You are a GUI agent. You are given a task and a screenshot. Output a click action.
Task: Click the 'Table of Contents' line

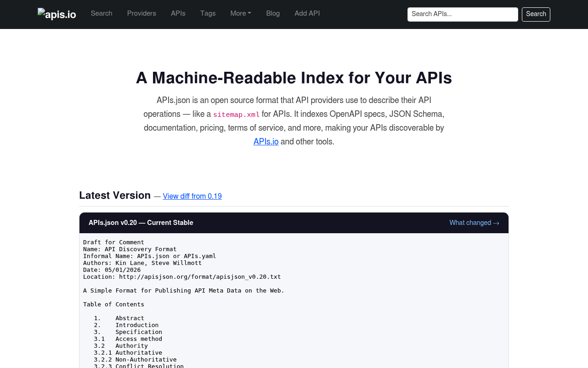tap(113, 305)
